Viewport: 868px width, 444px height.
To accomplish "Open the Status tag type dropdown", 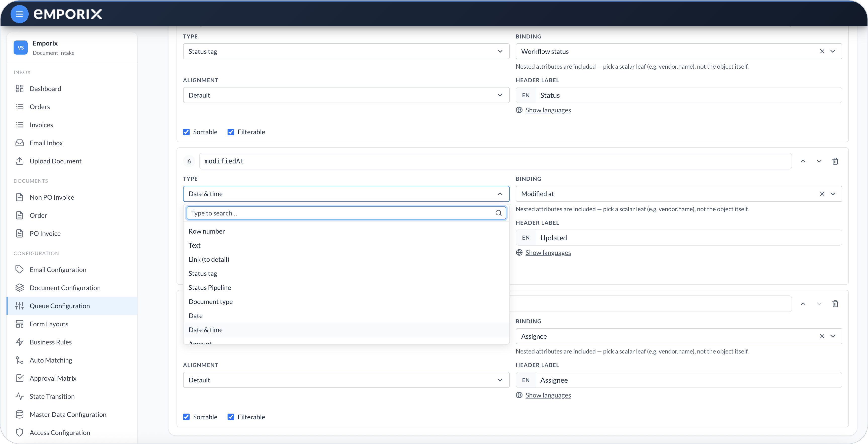I will tap(346, 51).
